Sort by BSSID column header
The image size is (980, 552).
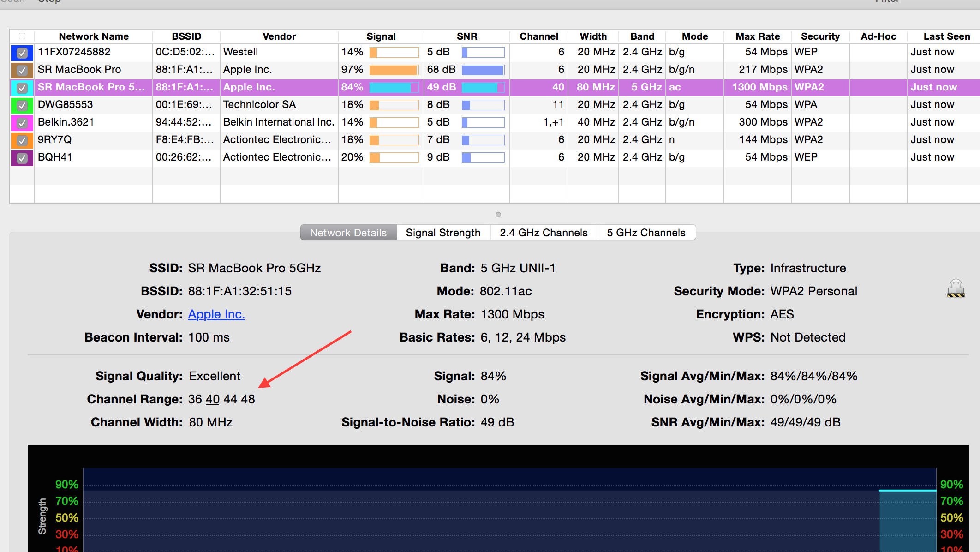(186, 36)
